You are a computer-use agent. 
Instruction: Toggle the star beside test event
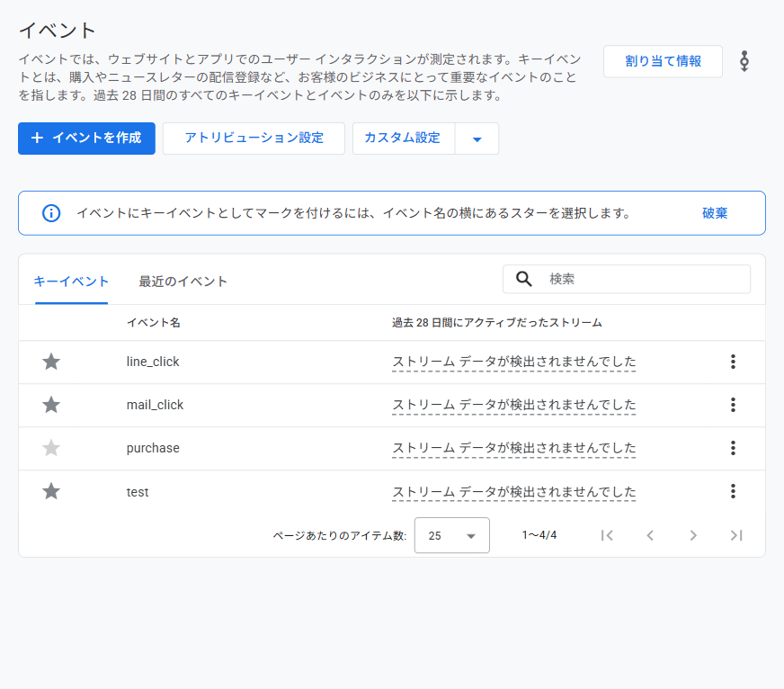click(x=51, y=491)
